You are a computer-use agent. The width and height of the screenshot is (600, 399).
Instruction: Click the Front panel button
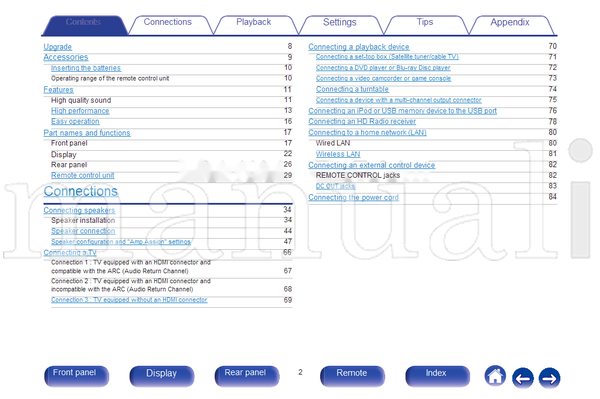(76, 375)
